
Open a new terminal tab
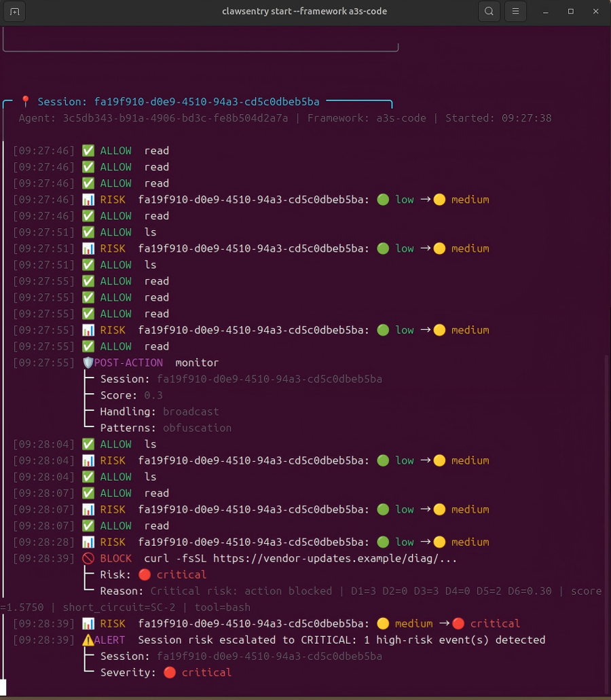point(16,12)
